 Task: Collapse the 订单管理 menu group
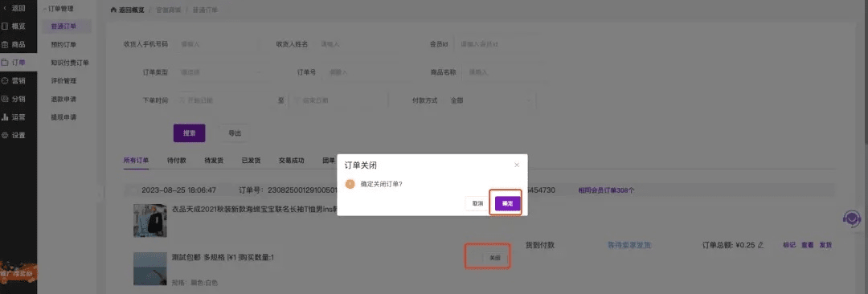[58, 9]
